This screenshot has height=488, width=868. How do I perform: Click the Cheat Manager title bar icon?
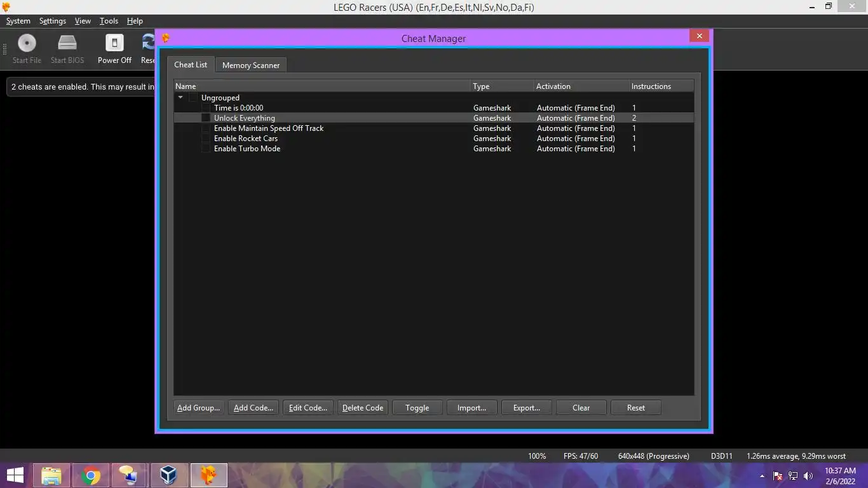click(x=166, y=38)
